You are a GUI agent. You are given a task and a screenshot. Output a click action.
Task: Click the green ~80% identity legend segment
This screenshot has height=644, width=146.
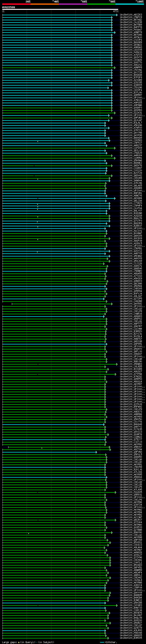tap(101, 4)
